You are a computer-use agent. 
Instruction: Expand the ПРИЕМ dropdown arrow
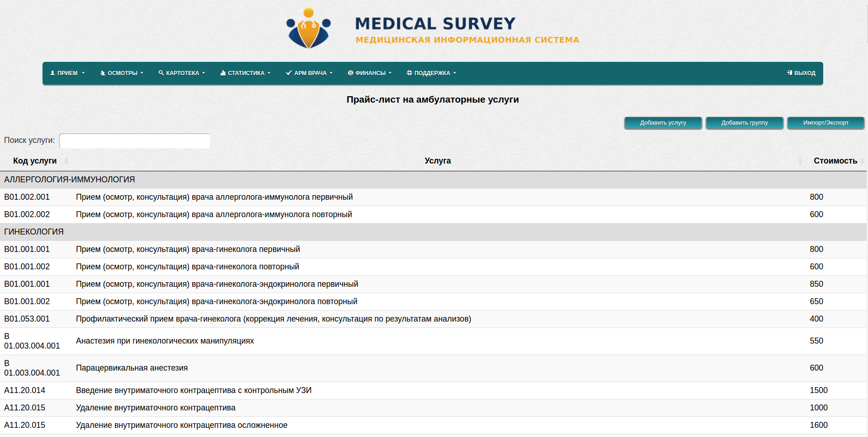83,73
